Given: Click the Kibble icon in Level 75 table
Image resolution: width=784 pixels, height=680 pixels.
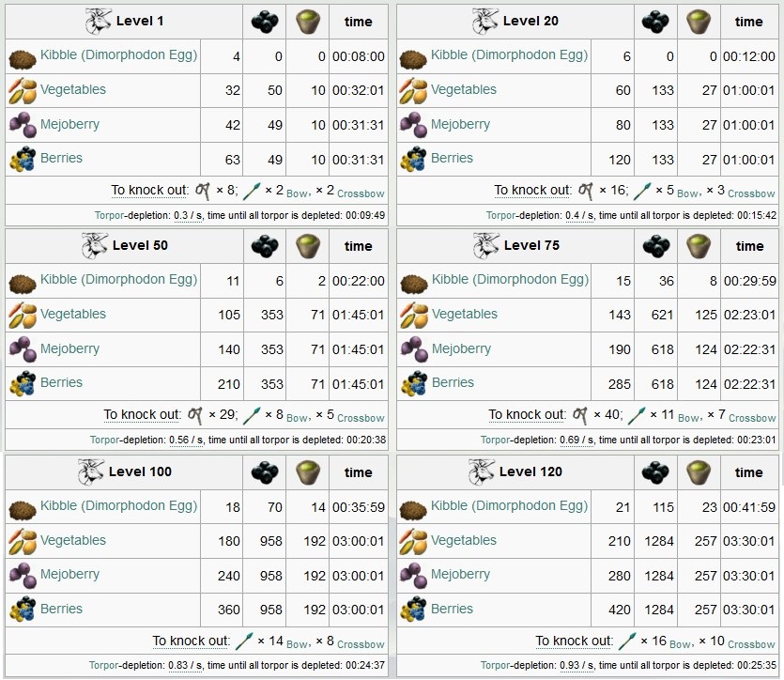Looking at the screenshot, I should (414, 284).
